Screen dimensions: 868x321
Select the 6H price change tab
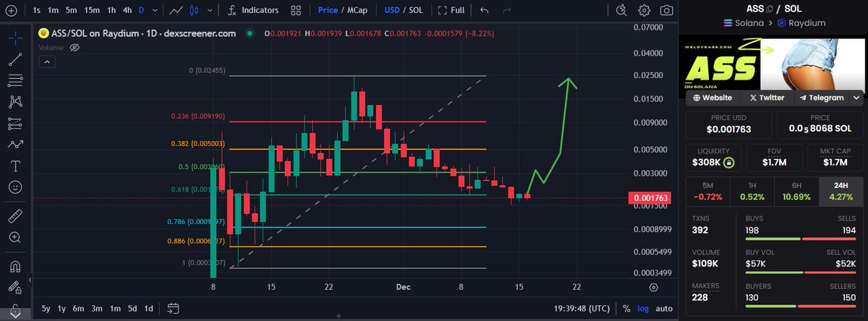796,190
